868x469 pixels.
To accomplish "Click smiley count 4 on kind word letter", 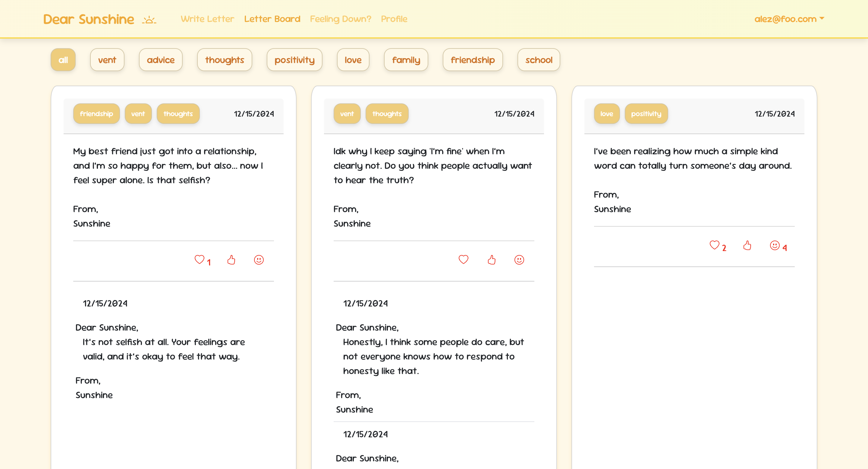I will pos(785,248).
